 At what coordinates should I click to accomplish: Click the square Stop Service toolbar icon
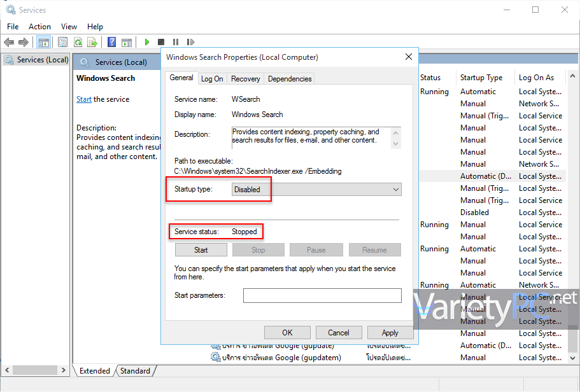coord(161,42)
